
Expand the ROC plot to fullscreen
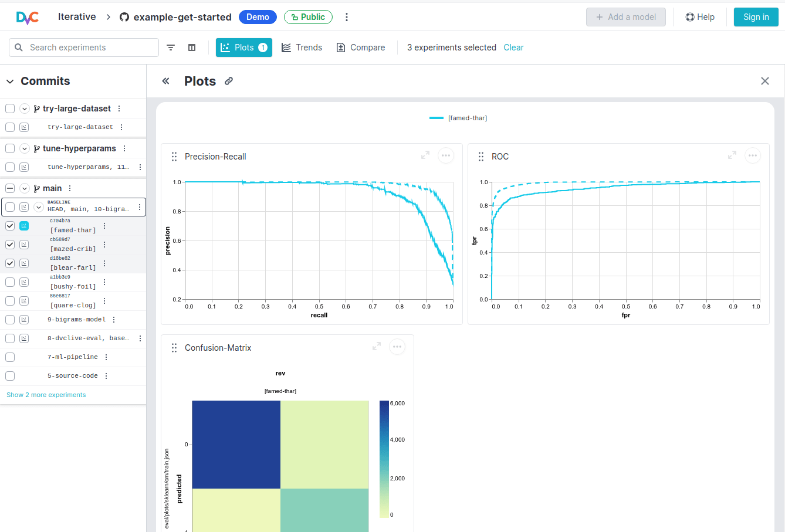click(732, 155)
